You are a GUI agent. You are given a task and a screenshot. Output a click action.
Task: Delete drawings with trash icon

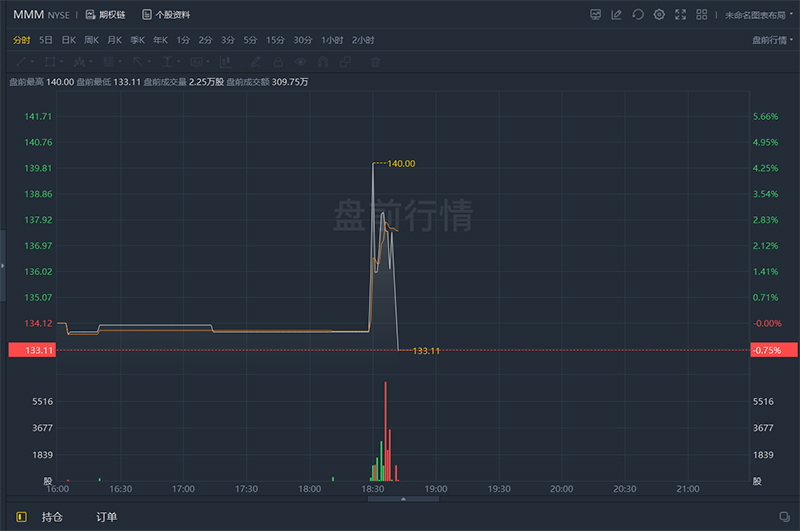click(375, 62)
